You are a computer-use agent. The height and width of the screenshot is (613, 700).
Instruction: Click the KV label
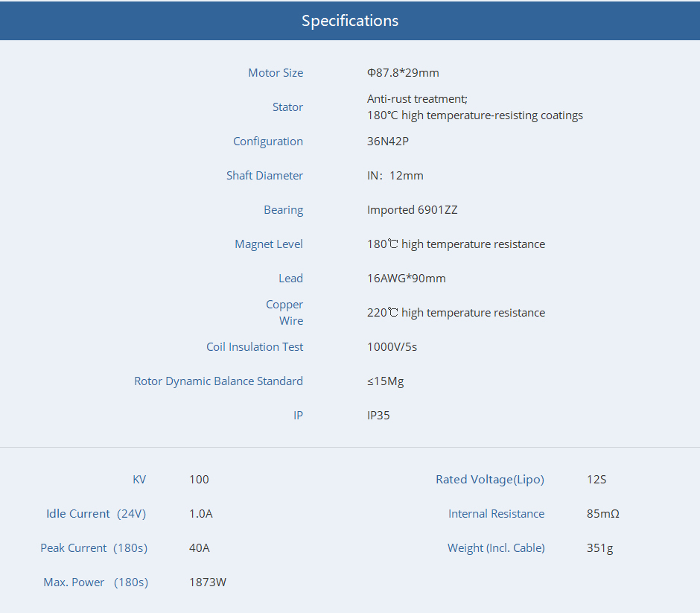point(139,480)
